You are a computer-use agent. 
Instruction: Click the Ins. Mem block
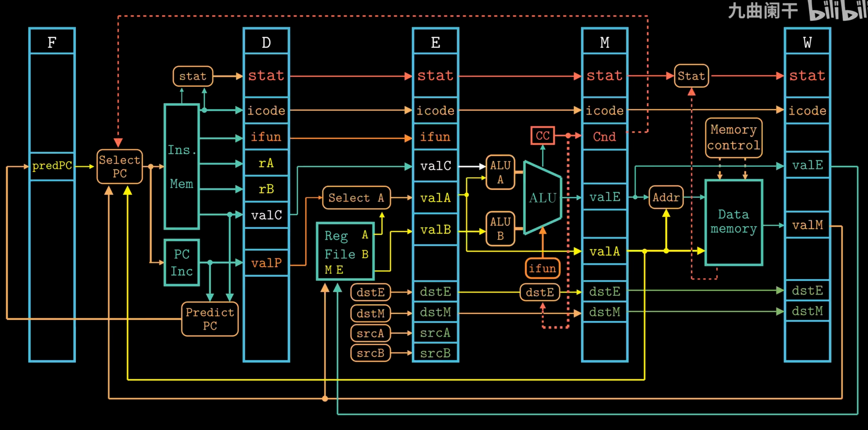(x=182, y=166)
